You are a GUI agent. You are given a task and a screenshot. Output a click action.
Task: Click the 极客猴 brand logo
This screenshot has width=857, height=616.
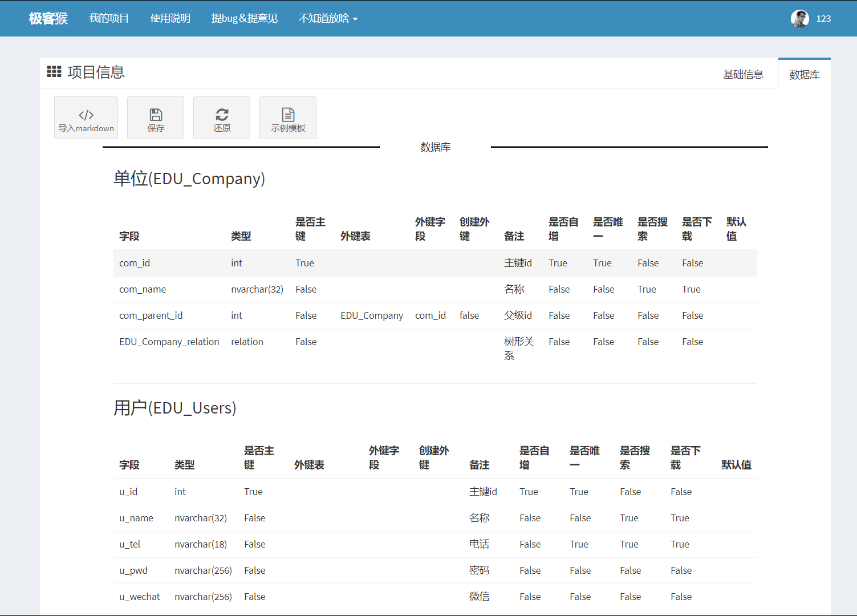click(48, 18)
